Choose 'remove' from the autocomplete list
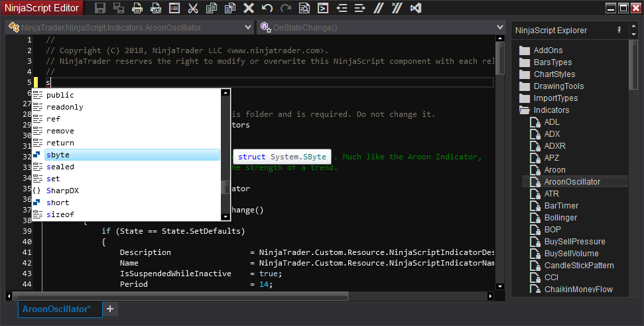 pos(132,131)
